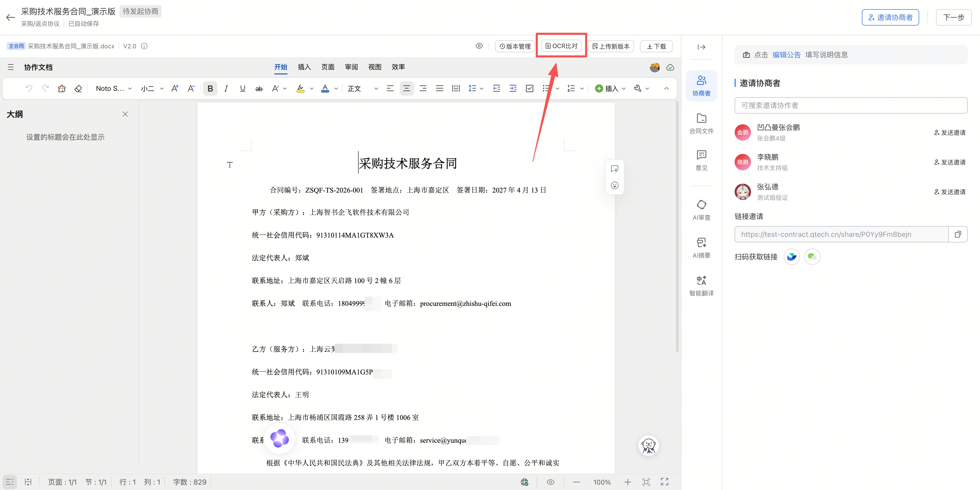This screenshot has width=980, height=490.
Task: Open AI摘要 sidebar panel
Action: pyautogui.click(x=702, y=248)
